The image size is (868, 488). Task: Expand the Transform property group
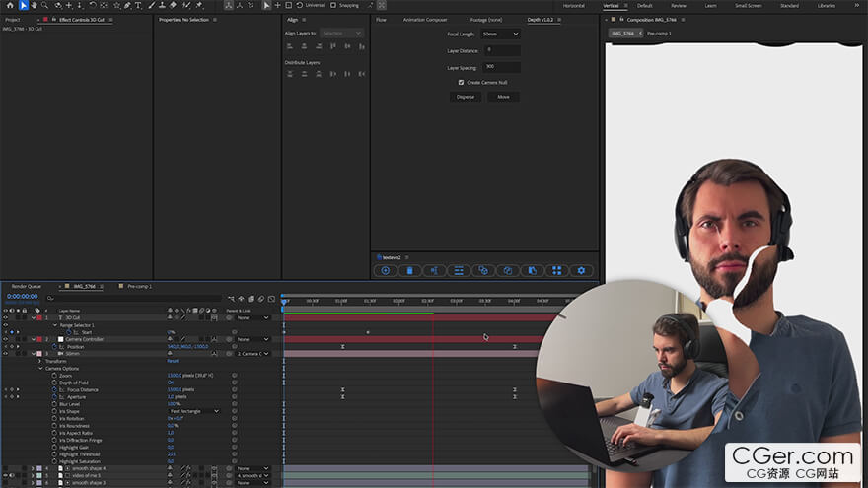coord(40,361)
